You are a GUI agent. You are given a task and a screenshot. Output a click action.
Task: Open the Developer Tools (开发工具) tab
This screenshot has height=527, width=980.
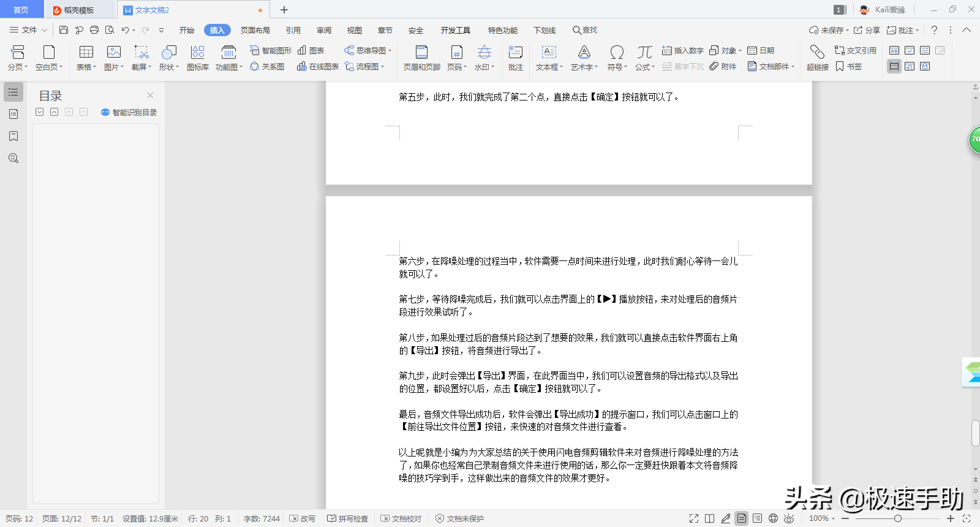coord(456,30)
